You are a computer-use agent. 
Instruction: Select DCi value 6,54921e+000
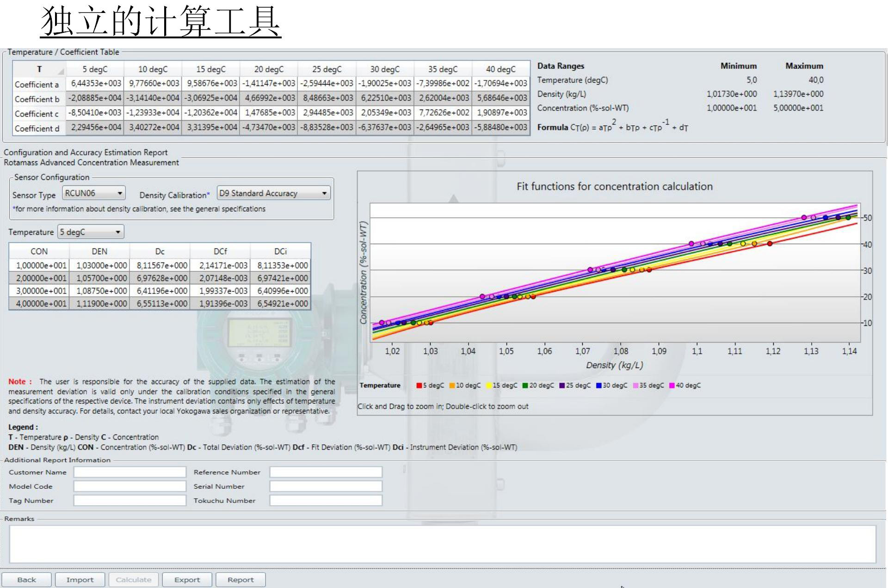(x=280, y=304)
